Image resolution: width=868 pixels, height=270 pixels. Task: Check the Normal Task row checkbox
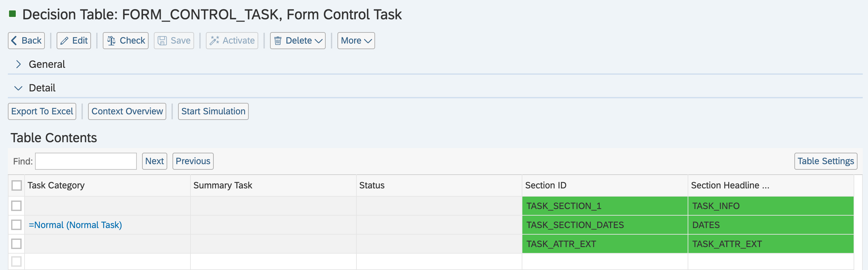[16, 225]
